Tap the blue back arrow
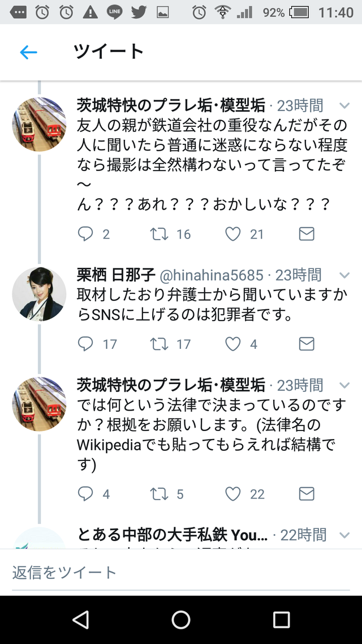Image resolution: width=362 pixels, height=644 pixels. (x=28, y=52)
